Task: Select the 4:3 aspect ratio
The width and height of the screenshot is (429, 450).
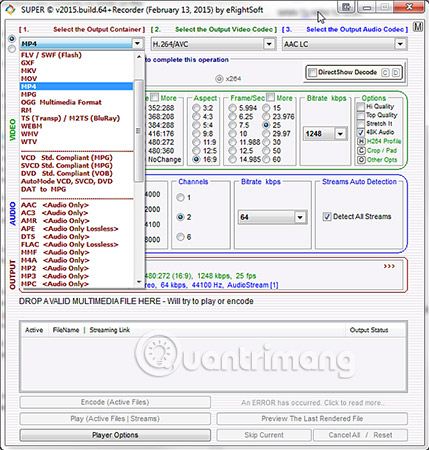Action: tap(196, 117)
